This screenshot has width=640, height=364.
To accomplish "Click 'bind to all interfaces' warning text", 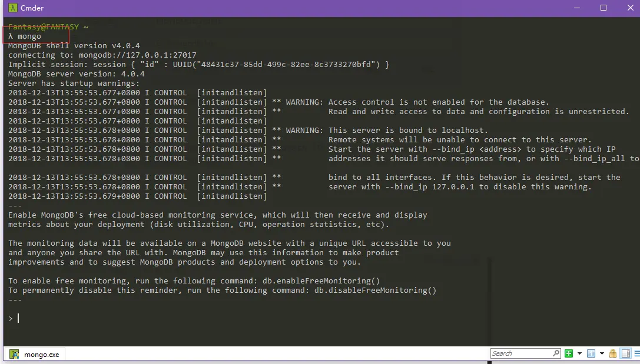I will tap(475, 178).
